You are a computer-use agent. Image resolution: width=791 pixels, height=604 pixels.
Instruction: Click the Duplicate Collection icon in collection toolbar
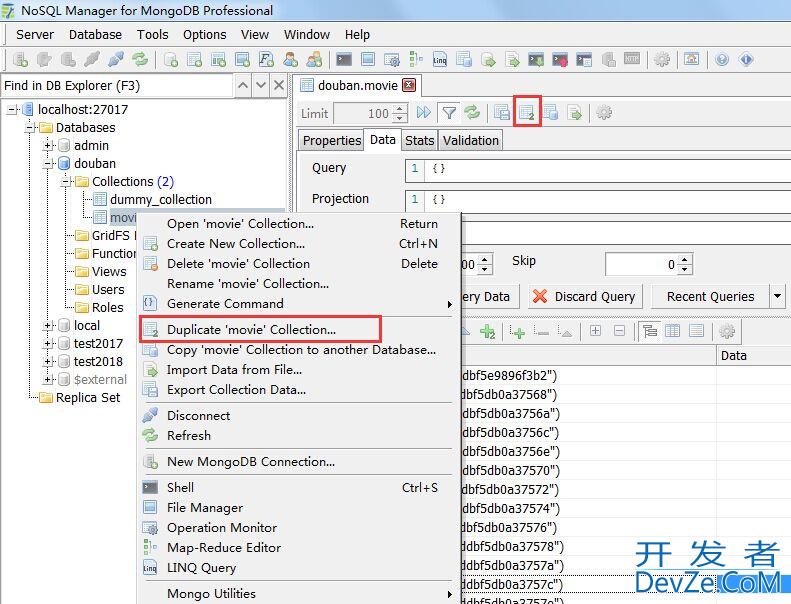[x=527, y=112]
